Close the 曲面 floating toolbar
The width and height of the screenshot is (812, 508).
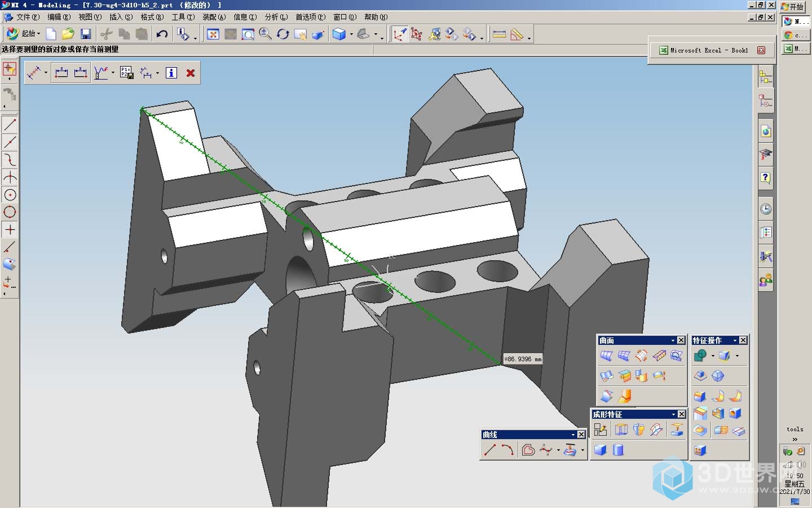(x=681, y=340)
